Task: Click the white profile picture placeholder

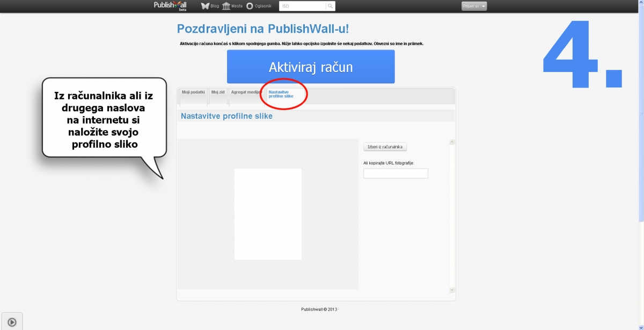Action: [268, 214]
